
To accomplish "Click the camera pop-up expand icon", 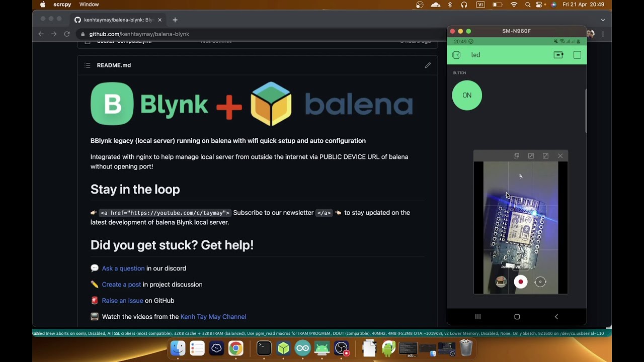I will coord(545,156).
